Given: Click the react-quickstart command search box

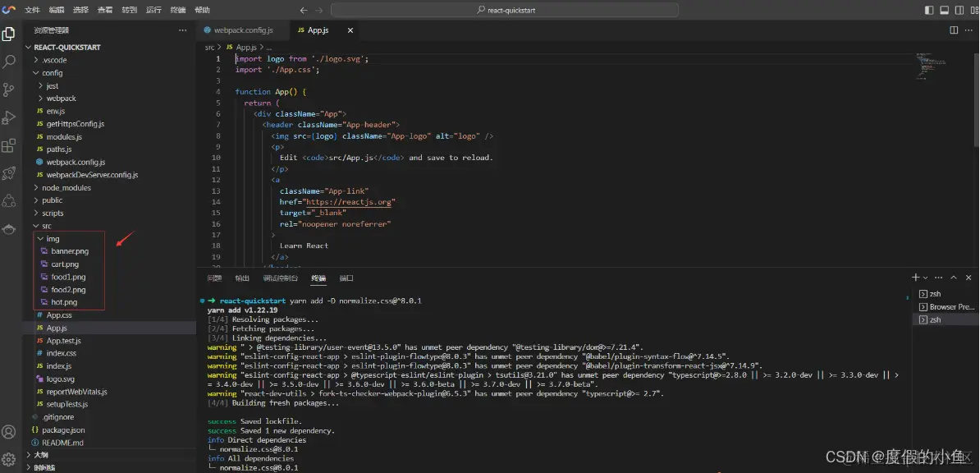Looking at the screenshot, I should 505,10.
